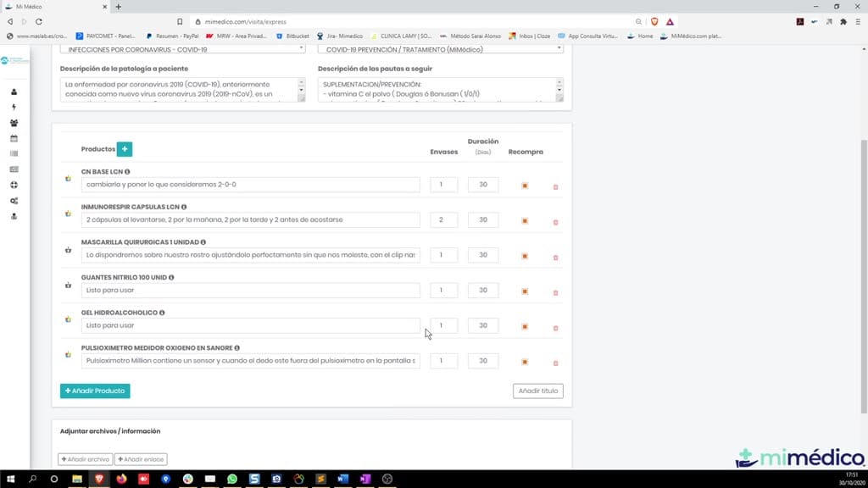868x488 pixels.
Task: Click basket icon beside PULSIOXIMETRO
Action: [68, 355]
